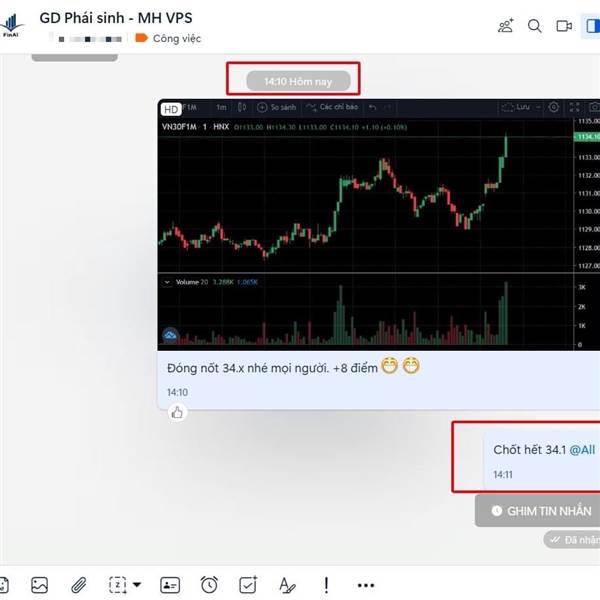Expand the Volume indicator chevron in chart

[x=167, y=282]
